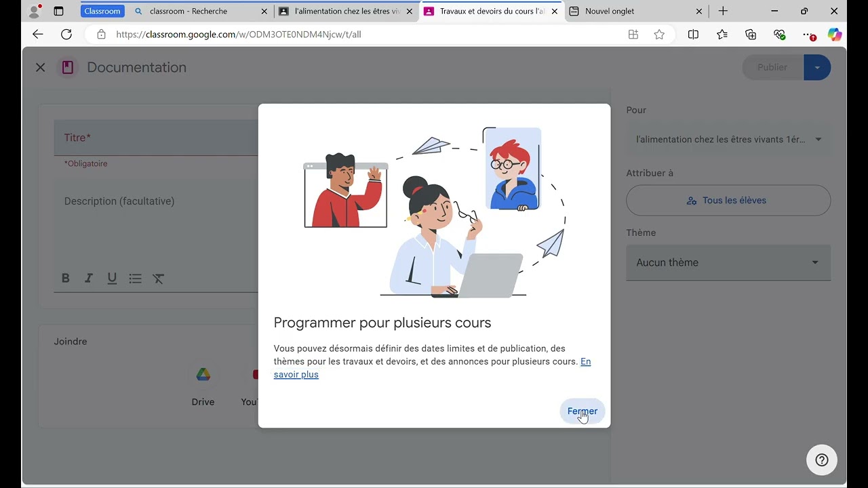Open the Edge settings and more menu
868x488 pixels.
click(x=808, y=35)
